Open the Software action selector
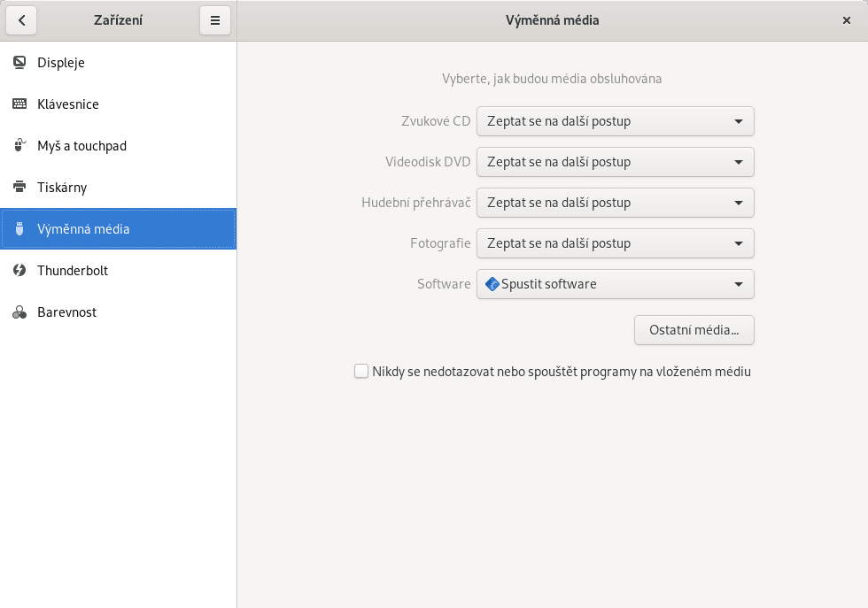868x608 pixels. [615, 284]
